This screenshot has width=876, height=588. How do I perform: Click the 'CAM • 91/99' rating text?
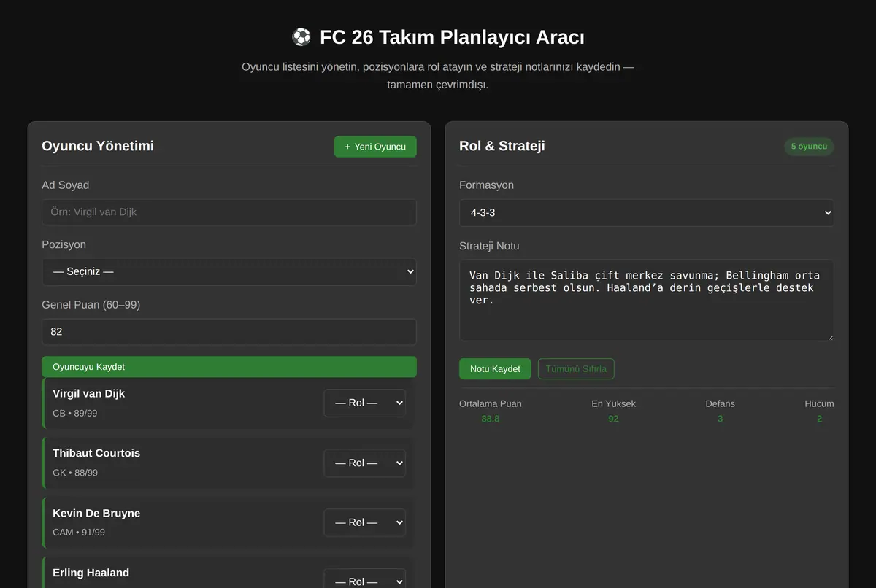click(79, 533)
